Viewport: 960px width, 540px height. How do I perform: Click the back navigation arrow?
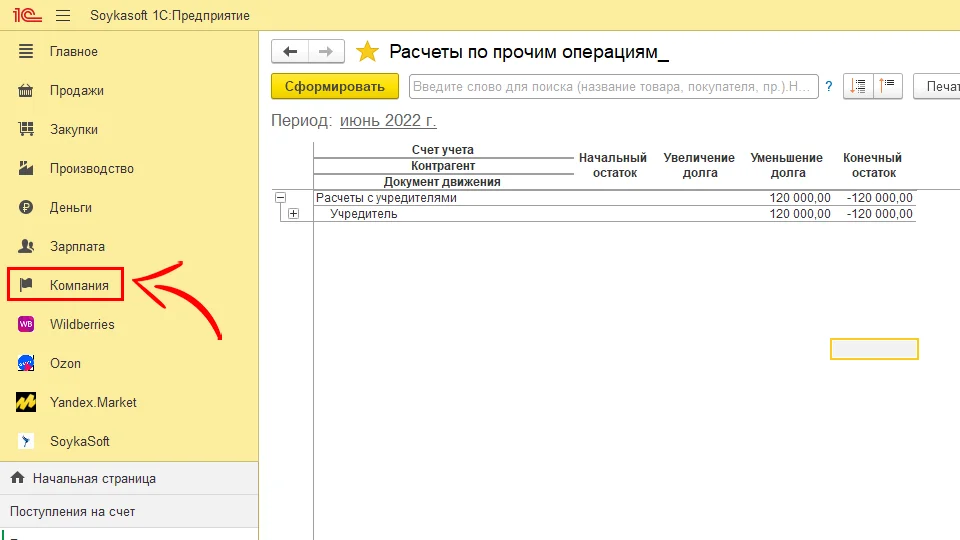(x=290, y=52)
